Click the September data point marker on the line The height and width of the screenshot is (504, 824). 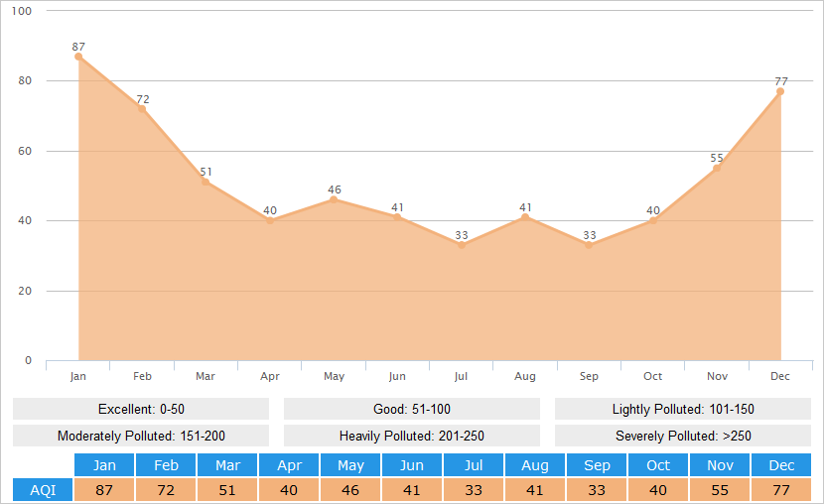click(x=589, y=245)
